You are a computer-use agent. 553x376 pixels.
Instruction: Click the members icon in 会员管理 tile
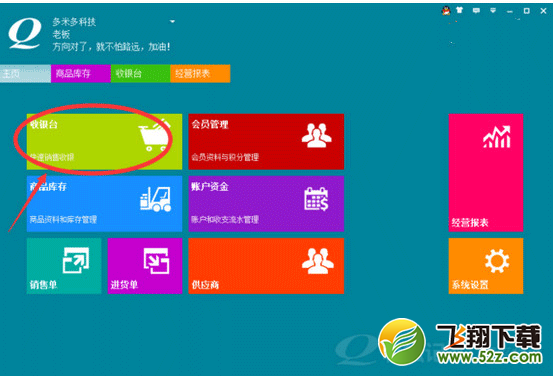(317, 135)
